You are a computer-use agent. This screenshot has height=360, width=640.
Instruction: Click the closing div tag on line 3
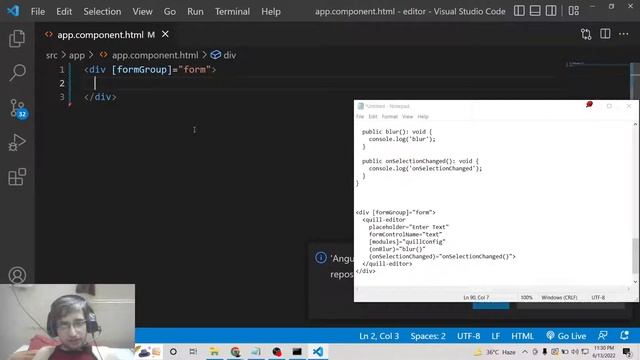[x=100, y=97]
